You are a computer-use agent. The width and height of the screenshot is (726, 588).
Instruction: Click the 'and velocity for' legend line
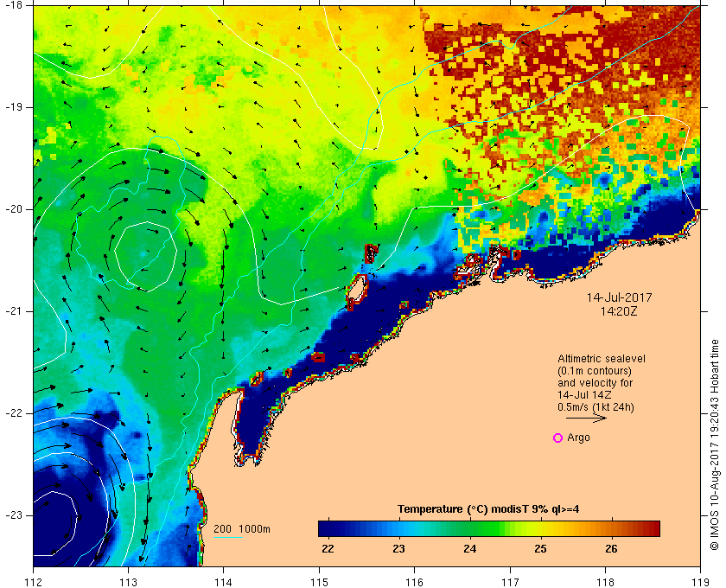595,383
